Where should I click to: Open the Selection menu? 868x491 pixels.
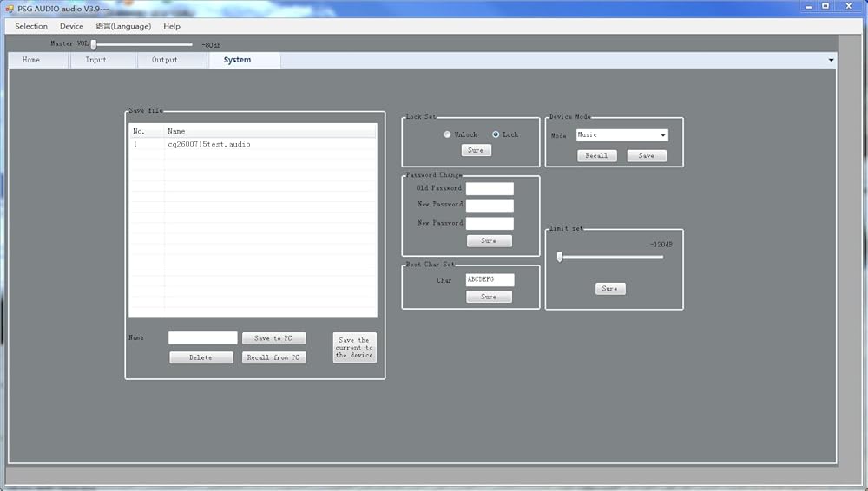click(31, 26)
